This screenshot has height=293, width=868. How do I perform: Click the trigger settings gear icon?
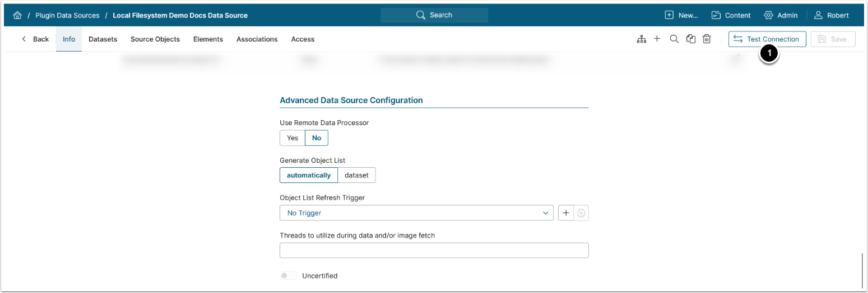pos(582,213)
